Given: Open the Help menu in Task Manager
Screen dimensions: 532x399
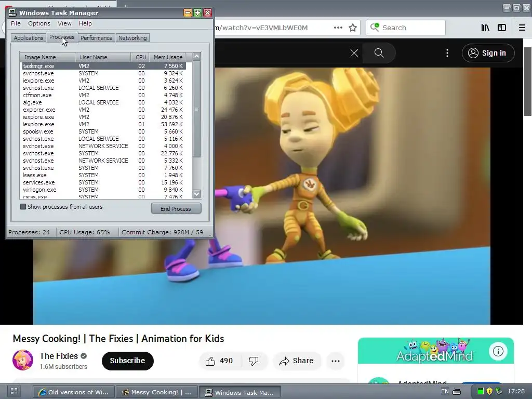Looking at the screenshot, I should [x=85, y=23].
